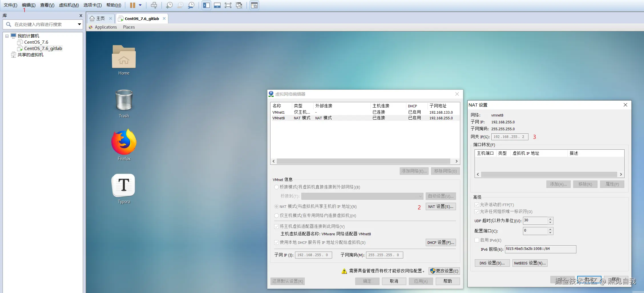Toggle the local DHCP service checkbox
This screenshot has width=644, height=293.
pyautogui.click(x=276, y=242)
